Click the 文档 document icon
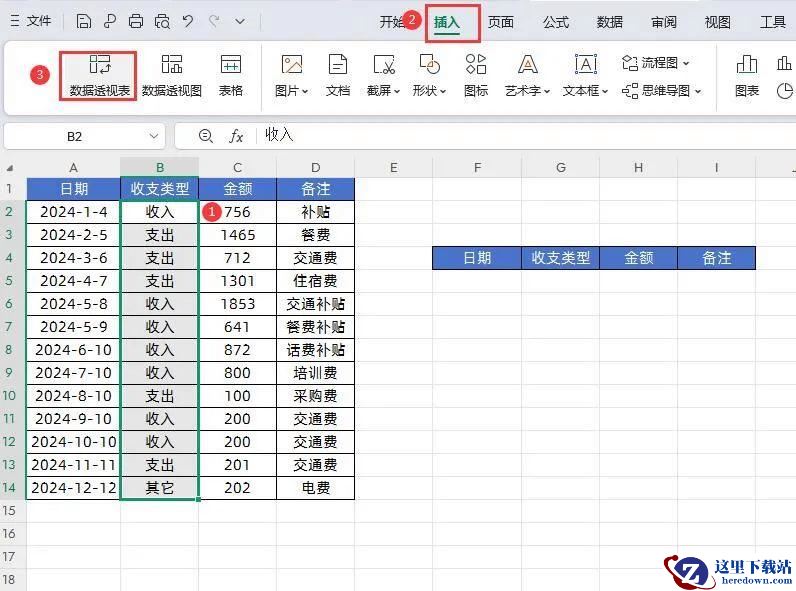Screen dimensions: 796x591 pos(338,76)
